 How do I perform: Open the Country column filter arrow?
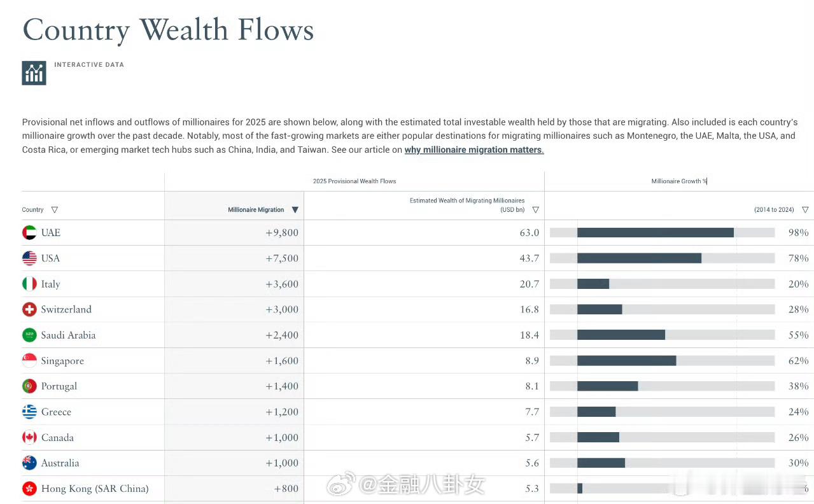click(55, 210)
